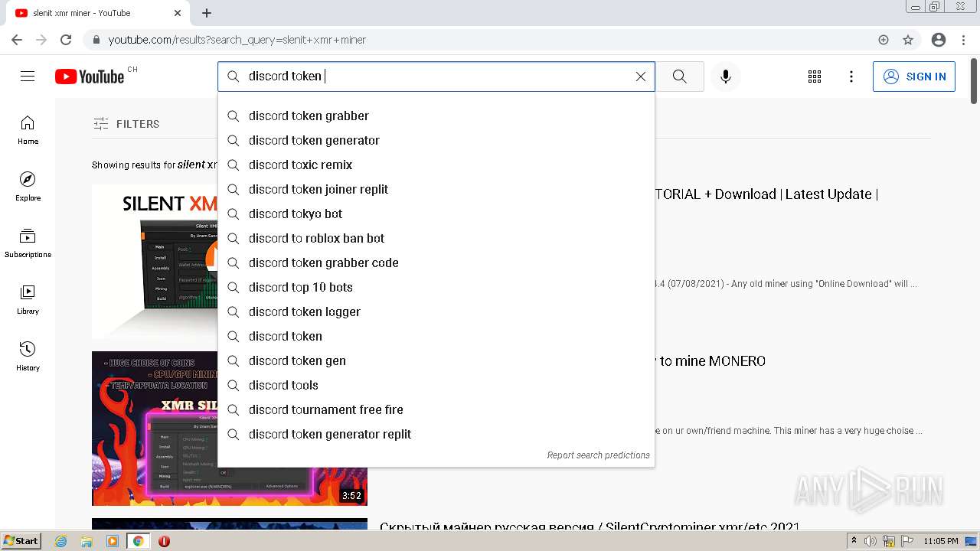The image size is (980, 551).
Task: Open 'Report search predictions' link
Action: pos(598,455)
